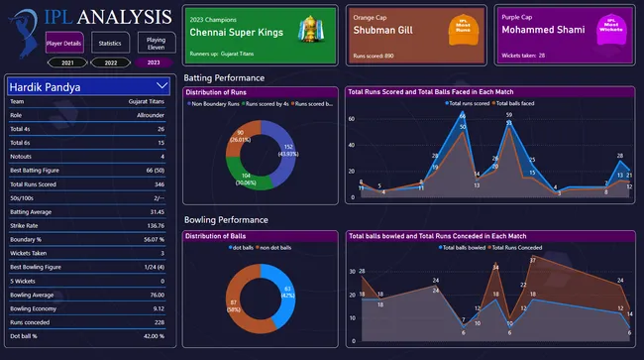The image size is (644, 360).
Task: Click the Wickets Taken row
Action: point(87,253)
